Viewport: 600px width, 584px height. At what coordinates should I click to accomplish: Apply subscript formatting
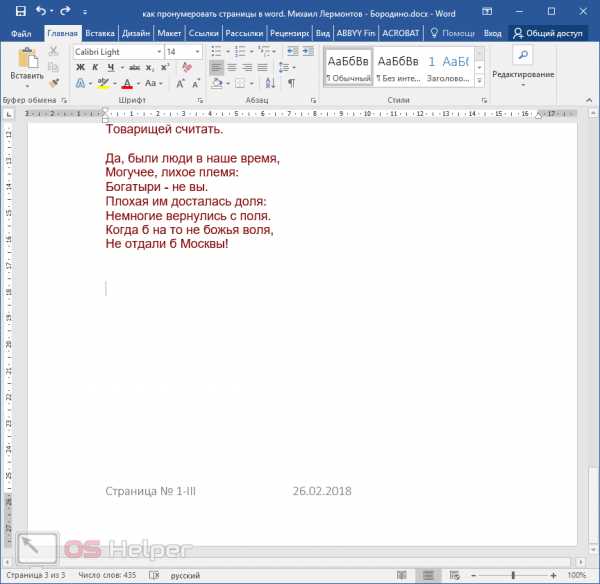click(x=150, y=68)
